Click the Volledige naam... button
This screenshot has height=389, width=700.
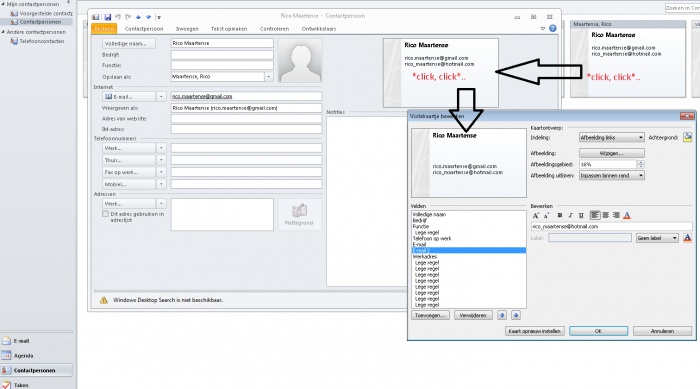point(129,43)
